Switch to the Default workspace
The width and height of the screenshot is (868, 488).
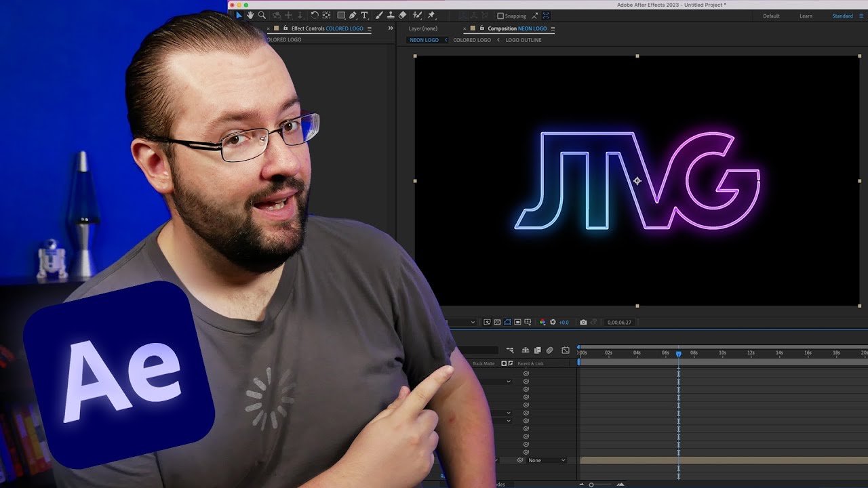[x=771, y=16]
